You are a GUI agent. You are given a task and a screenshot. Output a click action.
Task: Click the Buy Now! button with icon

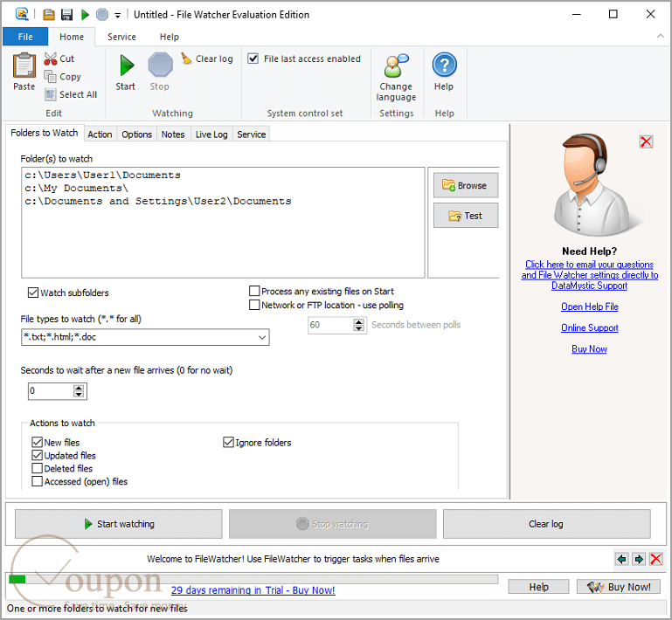(x=619, y=587)
